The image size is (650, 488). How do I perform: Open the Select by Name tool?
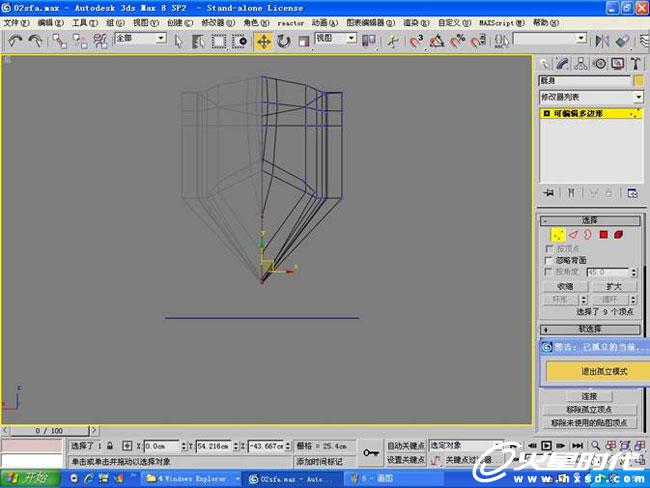[198, 41]
